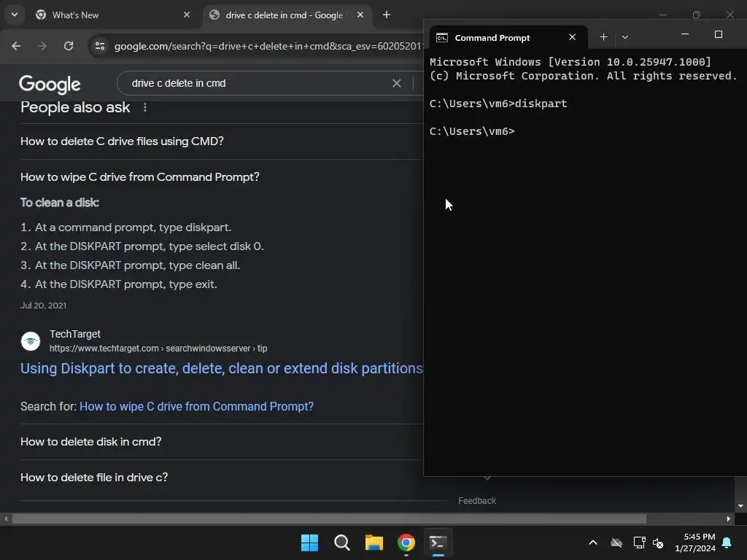Click the Feedback link

tap(477, 501)
